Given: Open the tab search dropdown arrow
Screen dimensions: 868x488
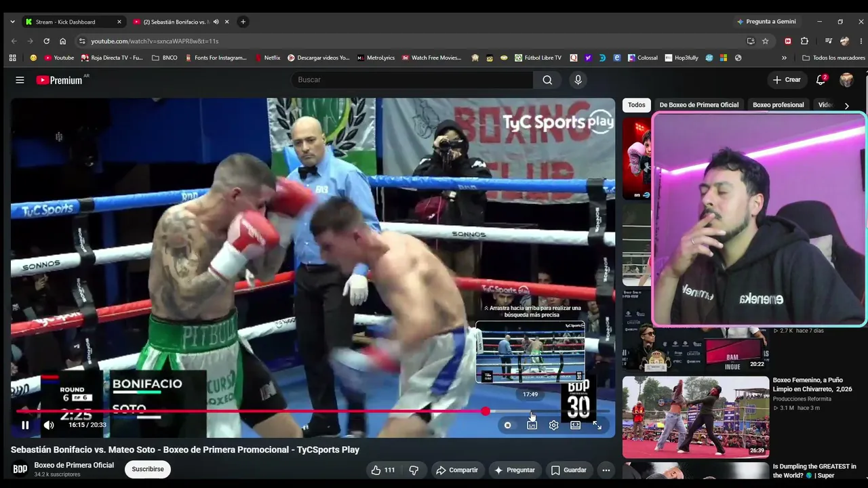Looking at the screenshot, I should (12, 22).
